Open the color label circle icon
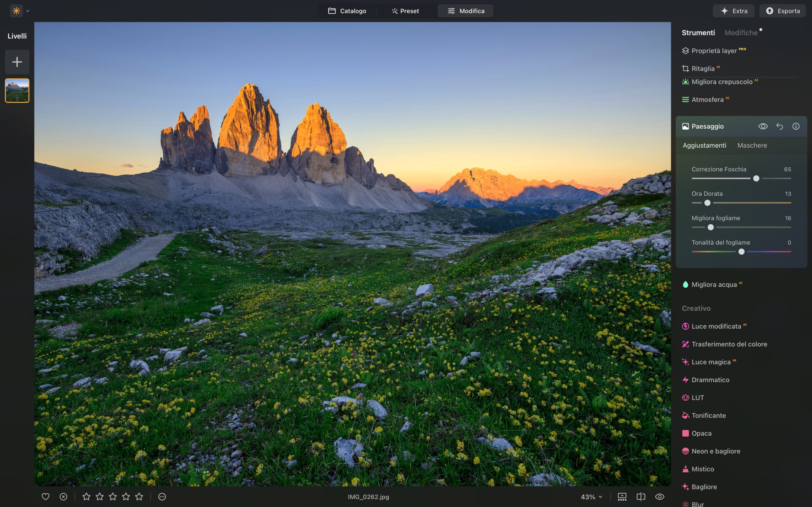The image size is (812, 507). 162,497
